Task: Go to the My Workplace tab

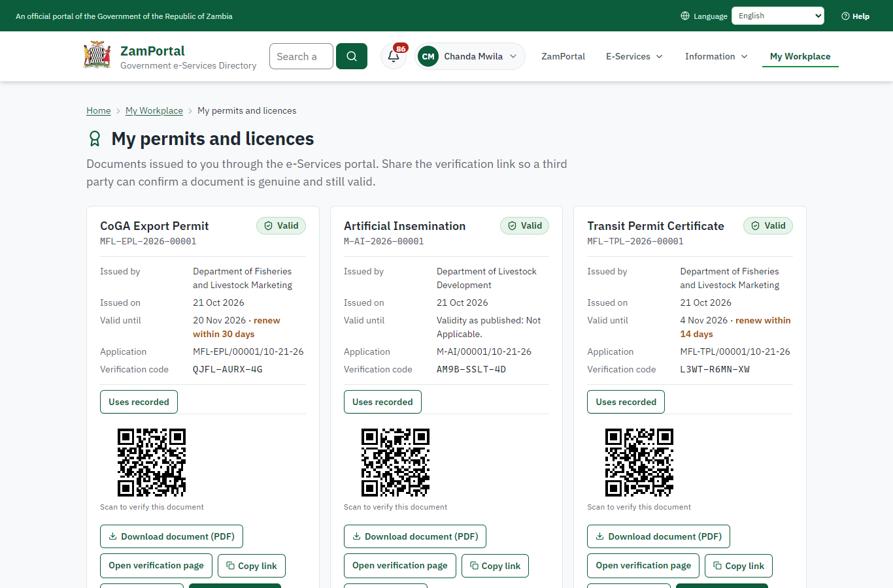Action: pos(800,56)
